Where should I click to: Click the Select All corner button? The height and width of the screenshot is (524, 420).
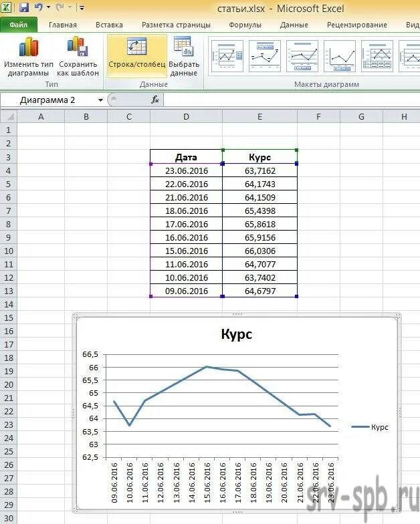pyautogui.click(x=8, y=116)
